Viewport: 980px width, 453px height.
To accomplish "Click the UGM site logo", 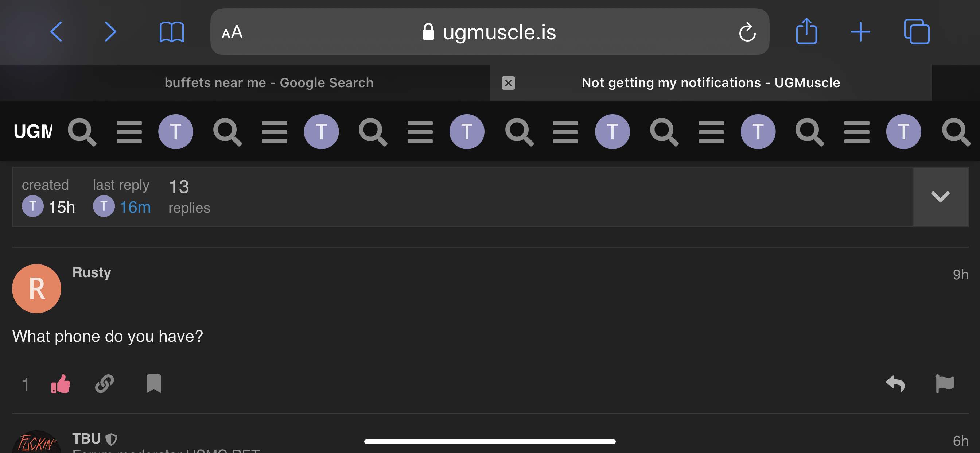I will (x=33, y=131).
